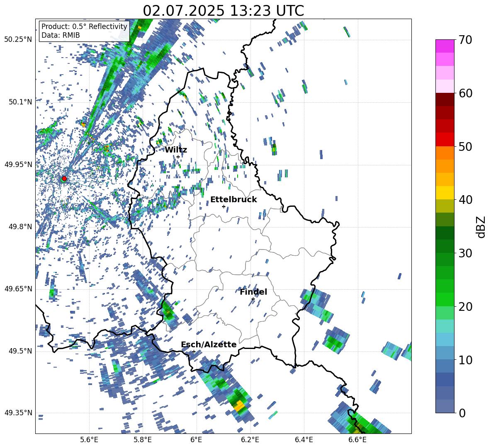Click the 6.6°E longitude label
The height and width of the screenshot is (448, 491).
point(357,440)
